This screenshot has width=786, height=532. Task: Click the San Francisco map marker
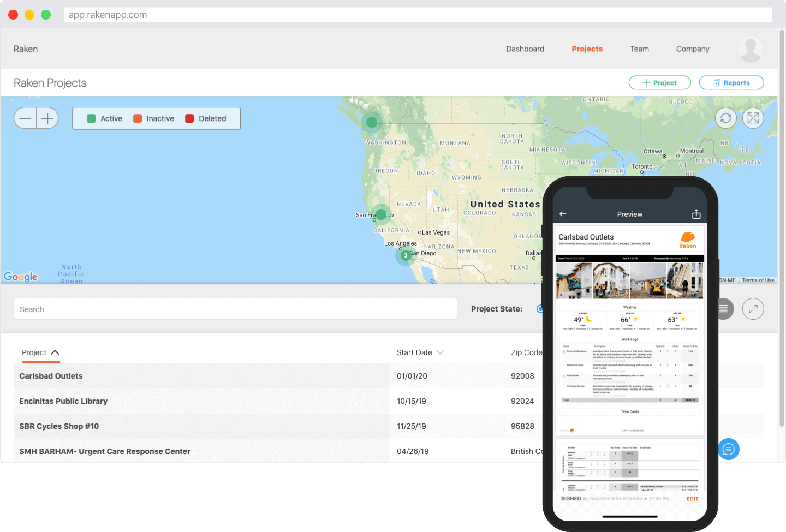[381, 214]
